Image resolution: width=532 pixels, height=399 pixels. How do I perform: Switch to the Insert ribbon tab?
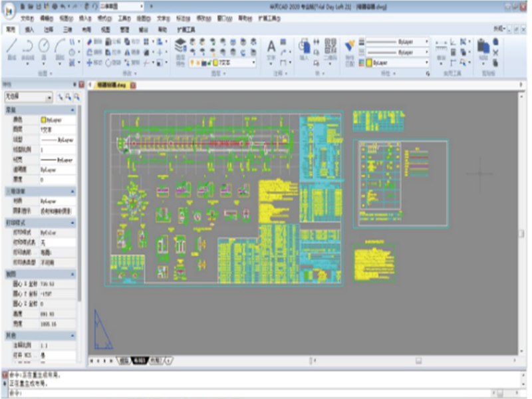[29, 30]
